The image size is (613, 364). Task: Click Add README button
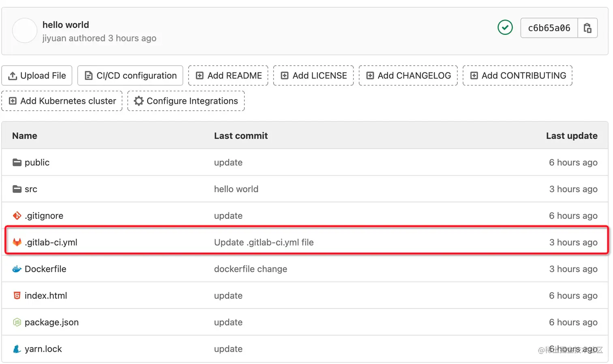coord(228,76)
